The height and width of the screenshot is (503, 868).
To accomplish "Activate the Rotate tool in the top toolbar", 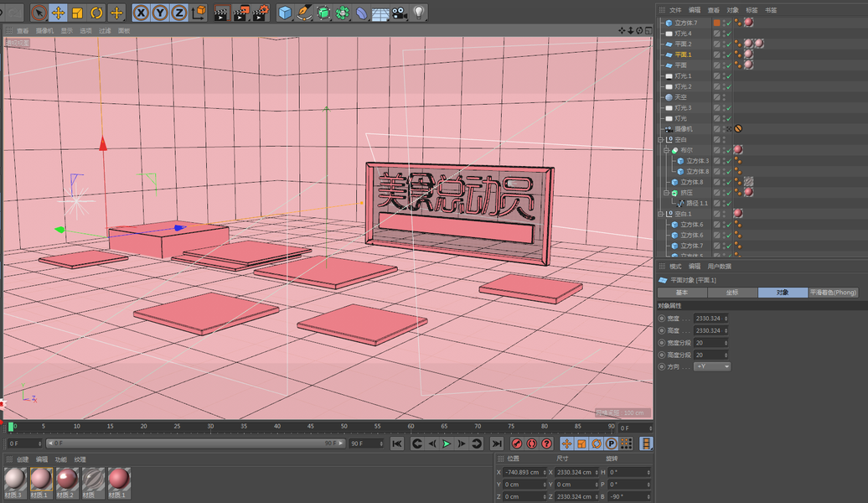I will click(97, 13).
